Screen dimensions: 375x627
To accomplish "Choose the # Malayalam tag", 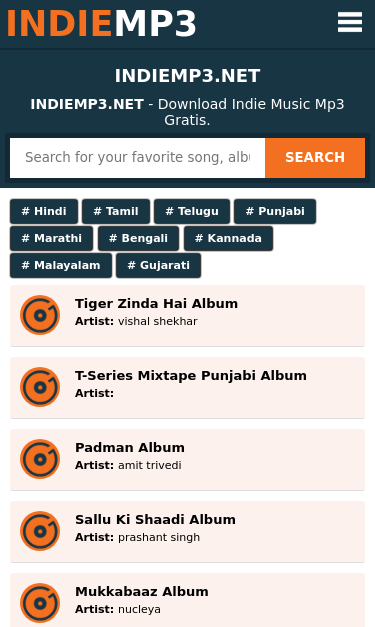I will pyautogui.click(x=61, y=265).
